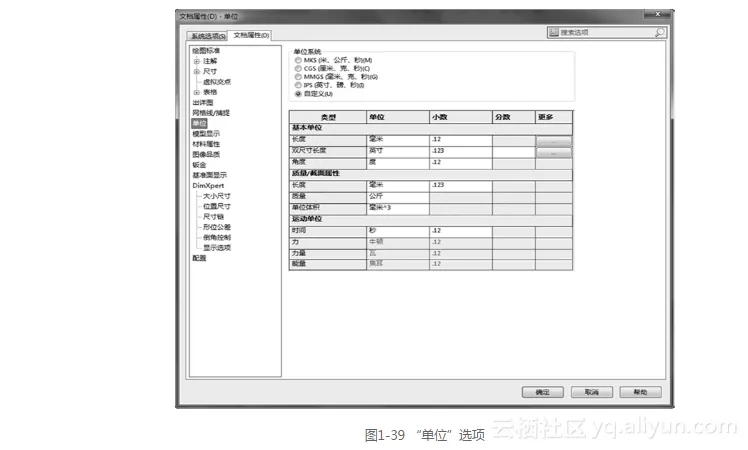Select 位置尺寸 under DimXpert
Screen dimensions: 748x450
tap(217, 206)
